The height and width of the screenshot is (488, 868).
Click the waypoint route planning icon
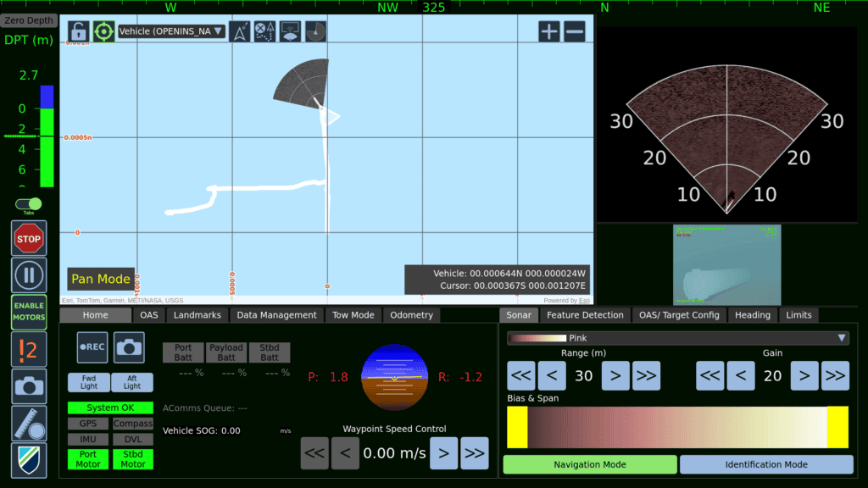[265, 31]
